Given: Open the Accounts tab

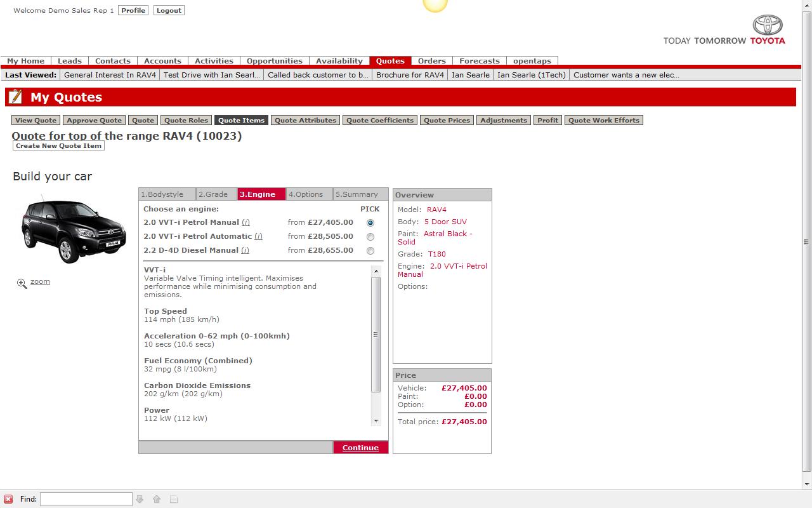Looking at the screenshot, I should [x=163, y=61].
